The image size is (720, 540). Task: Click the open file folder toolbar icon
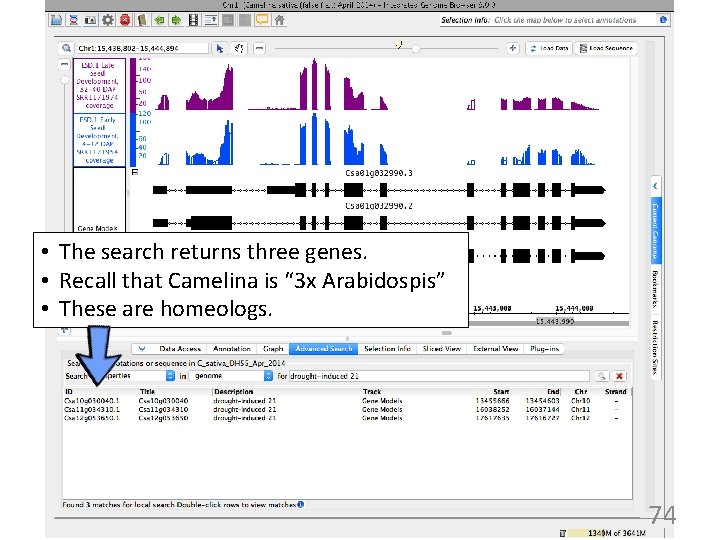pos(56,20)
